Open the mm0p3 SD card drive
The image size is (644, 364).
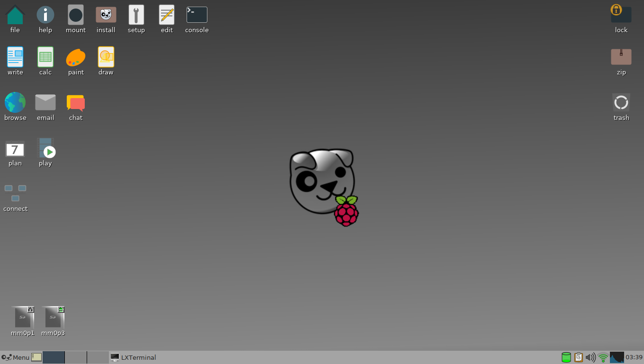click(x=53, y=317)
